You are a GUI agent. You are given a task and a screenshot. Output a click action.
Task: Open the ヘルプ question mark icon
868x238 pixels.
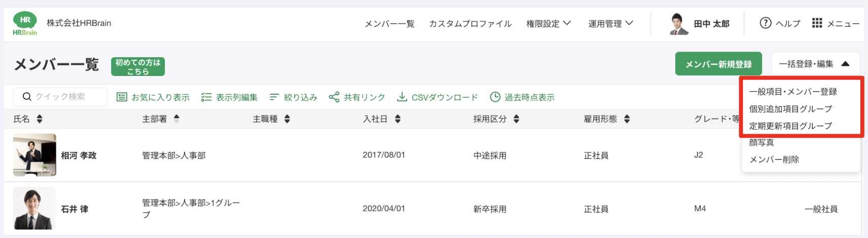[765, 23]
